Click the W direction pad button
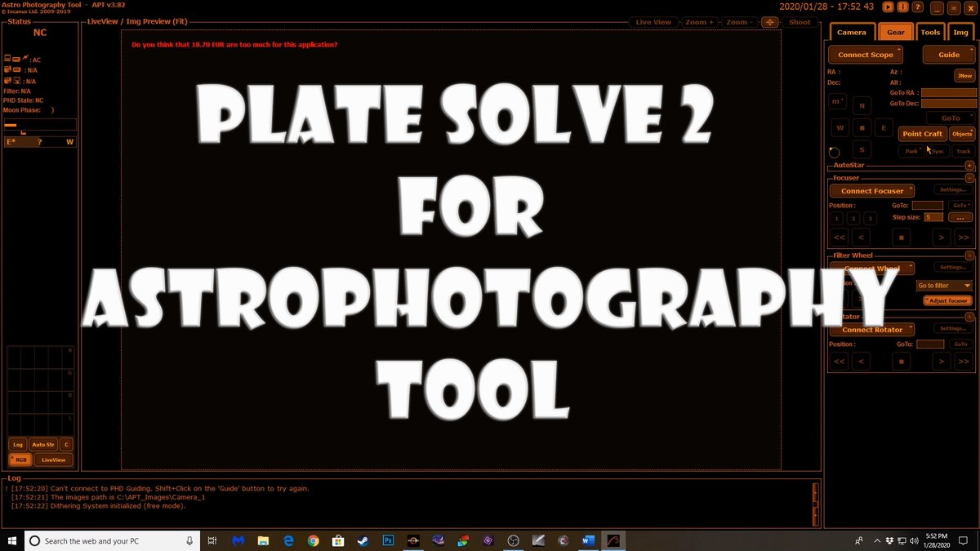 (840, 127)
